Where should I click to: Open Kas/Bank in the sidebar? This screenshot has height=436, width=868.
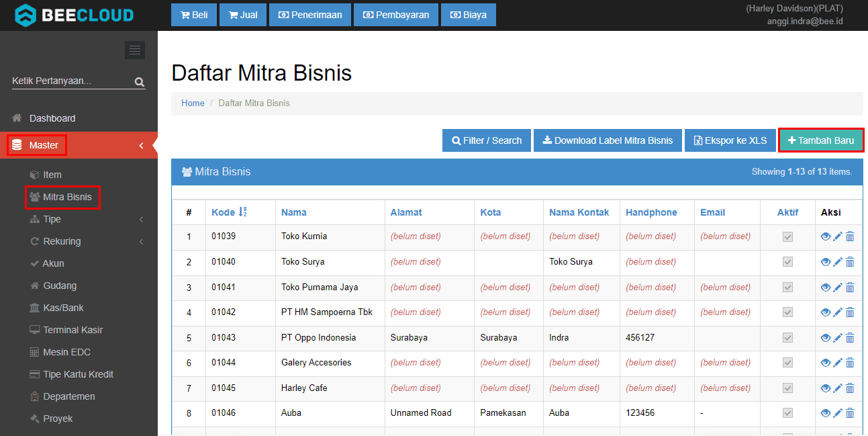coord(63,308)
